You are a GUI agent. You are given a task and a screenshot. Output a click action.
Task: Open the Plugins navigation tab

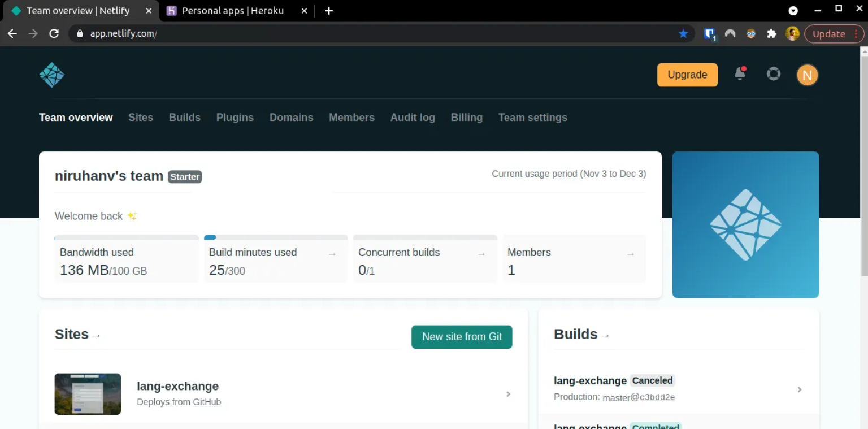(x=235, y=118)
